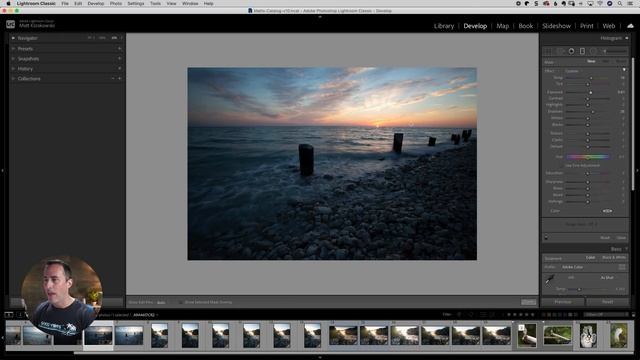The height and width of the screenshot is (360, 640).
Task: Open macOS Control Center icon
Action: coord(631,3)
